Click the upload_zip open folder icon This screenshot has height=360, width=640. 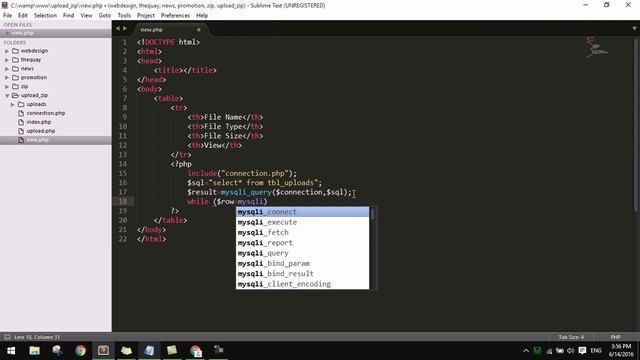[16, 96]
